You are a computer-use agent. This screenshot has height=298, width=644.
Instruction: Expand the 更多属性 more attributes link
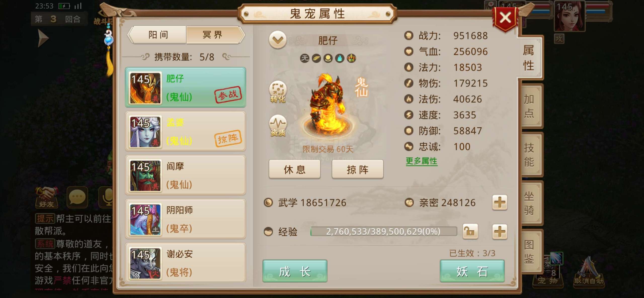pyautogui.click(x=422, y=161)
